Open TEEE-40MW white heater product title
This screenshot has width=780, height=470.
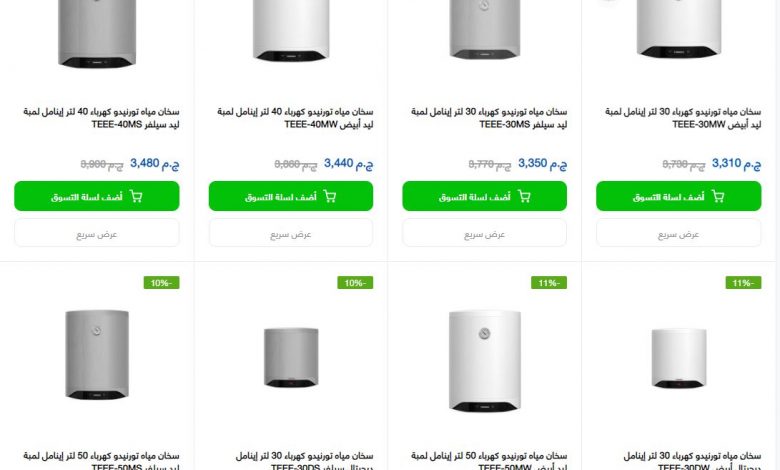[x=290, y=118]
